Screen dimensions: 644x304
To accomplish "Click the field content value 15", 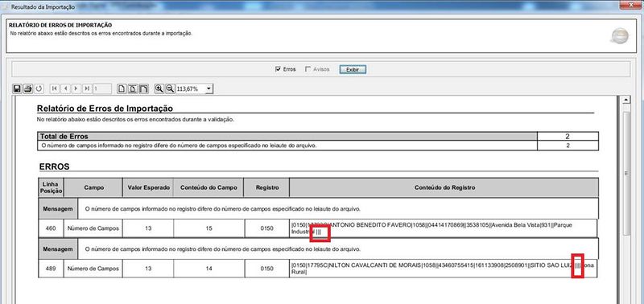I will click(x=208, y=228).
